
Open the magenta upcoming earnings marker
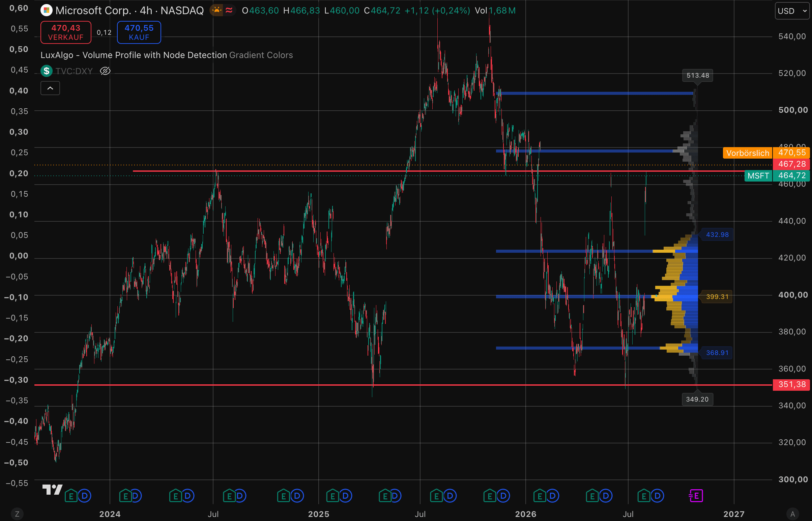click(x=696, y=496)
